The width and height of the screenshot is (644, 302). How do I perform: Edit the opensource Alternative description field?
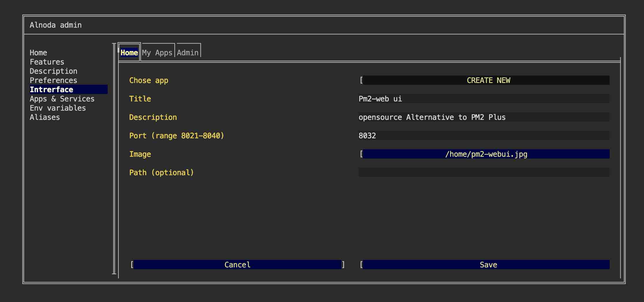(x=484, y=117)
